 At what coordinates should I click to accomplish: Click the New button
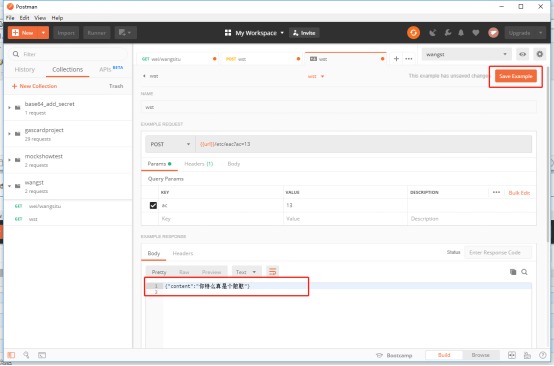click(23, 33)
